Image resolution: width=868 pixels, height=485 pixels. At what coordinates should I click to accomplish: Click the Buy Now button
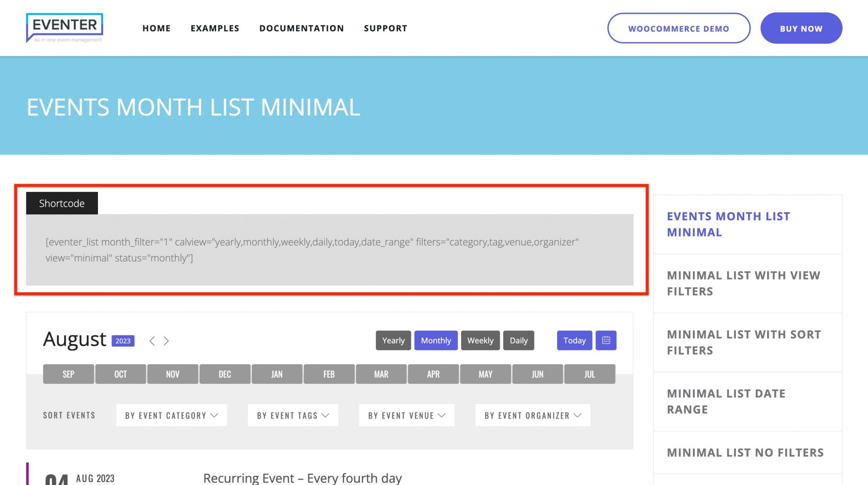point(801,28)
